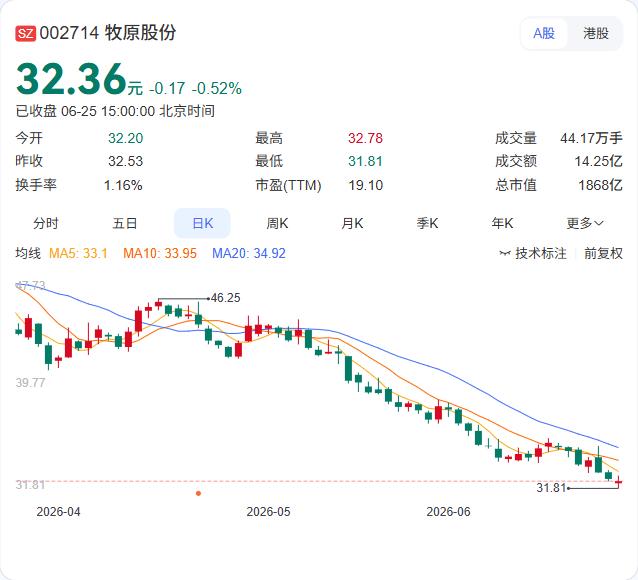The image size is (638, 580).
Task: Click the orange event dot on the date axis
Action: pyautogui.click(x=198, y=493)
